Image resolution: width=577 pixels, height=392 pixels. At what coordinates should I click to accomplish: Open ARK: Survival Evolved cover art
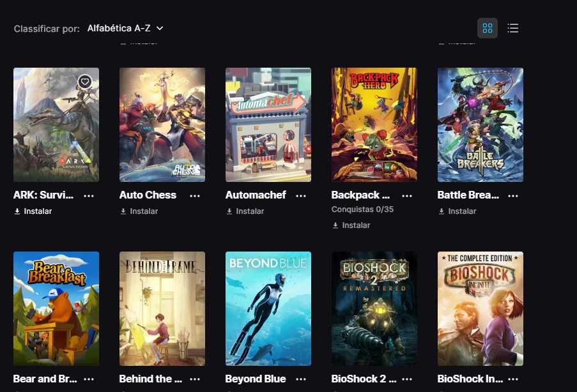56,124
